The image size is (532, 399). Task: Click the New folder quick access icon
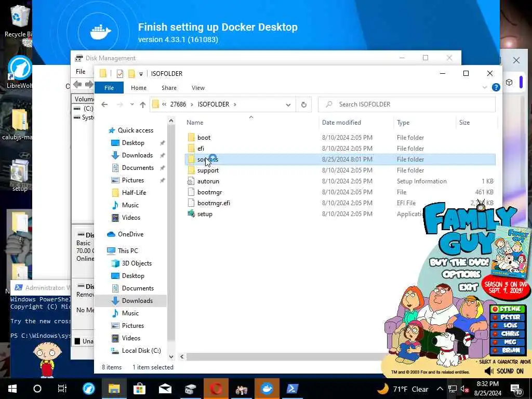(131, 74)
